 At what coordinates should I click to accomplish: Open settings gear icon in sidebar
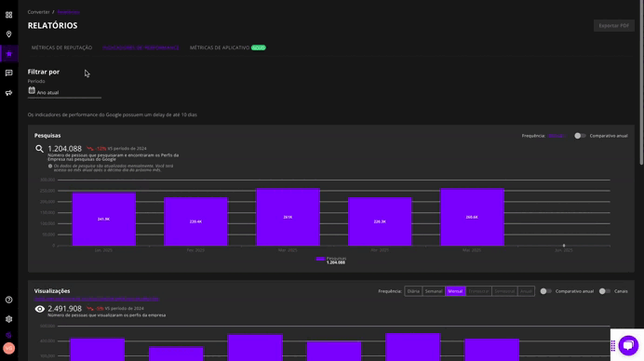(8, 319)
